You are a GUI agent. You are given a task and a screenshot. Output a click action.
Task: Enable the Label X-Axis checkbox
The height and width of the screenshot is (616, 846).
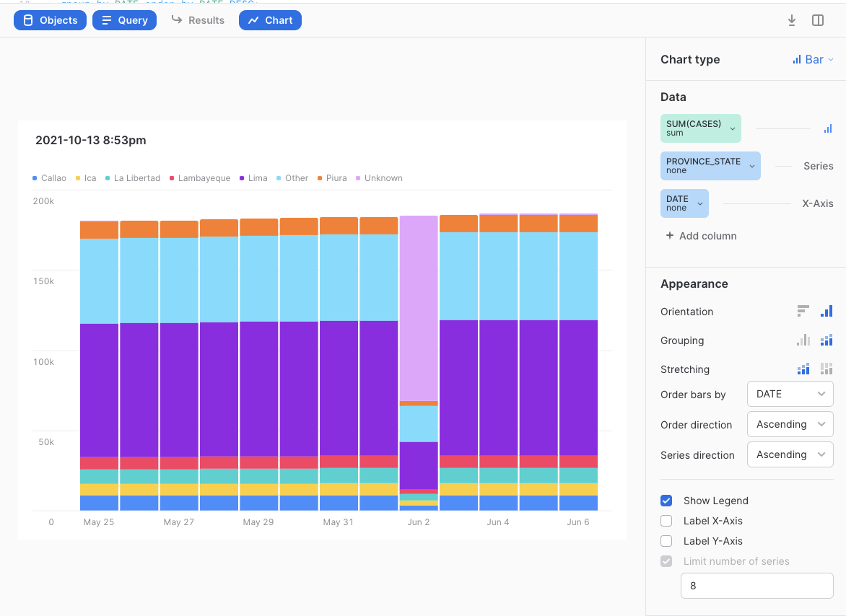pyautogui.click(x=666, y=521)
